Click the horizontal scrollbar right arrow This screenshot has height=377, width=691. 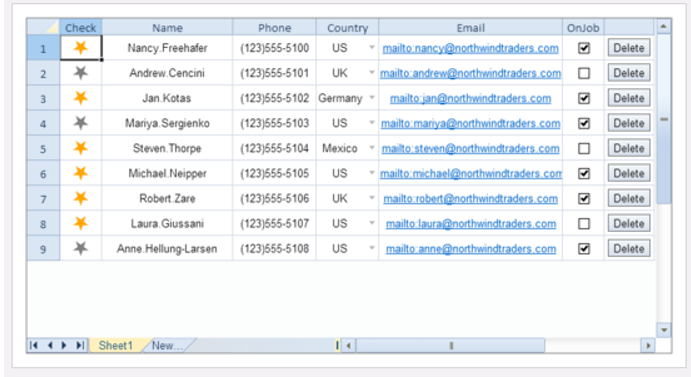(x=648, y=346)
